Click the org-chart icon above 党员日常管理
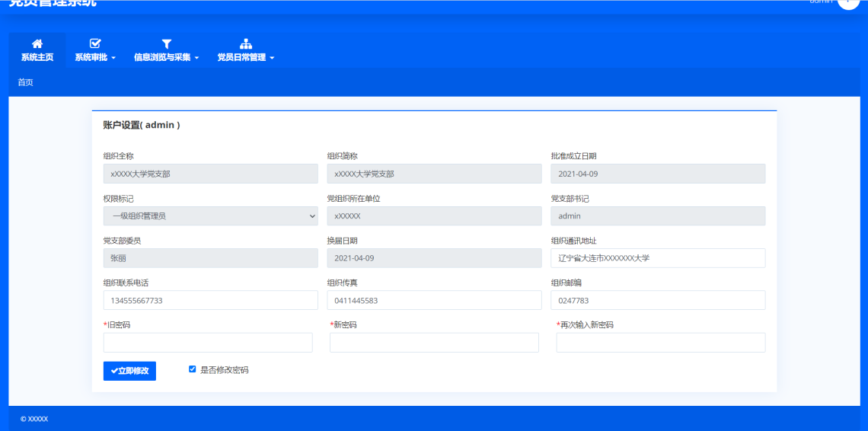Viewport: 868px width, 431px height. 246,43
